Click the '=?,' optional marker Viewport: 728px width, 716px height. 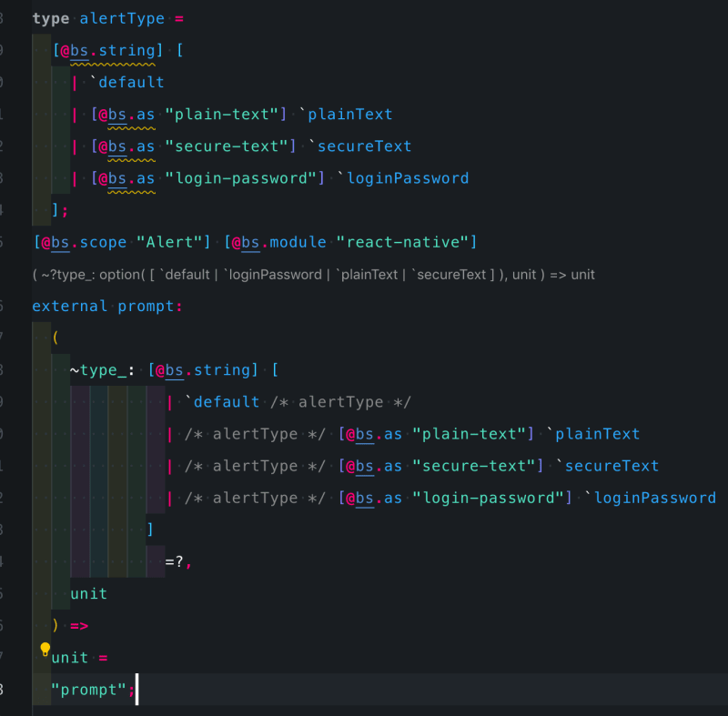(x=178, y=562)
